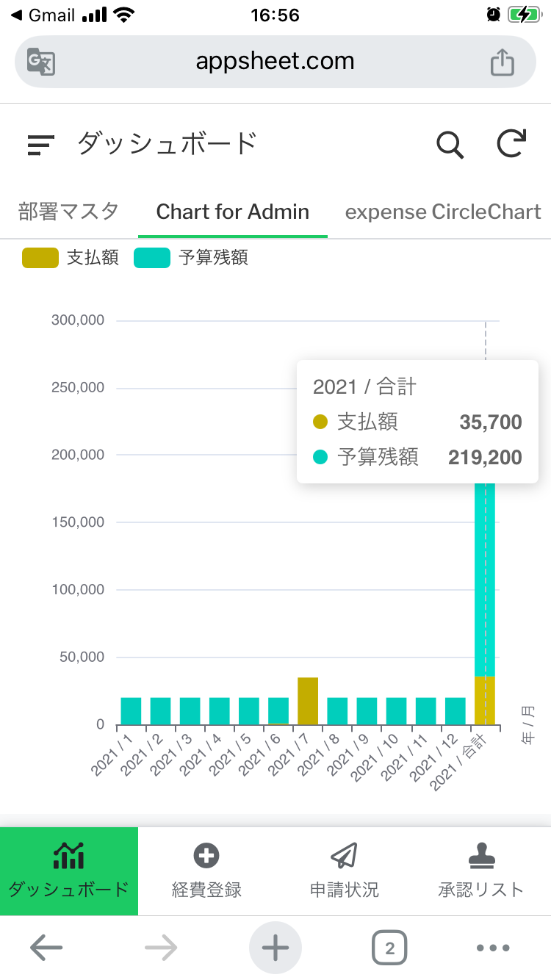
Task: Open 承認リスト stamp tab
Action: point(481,871)
